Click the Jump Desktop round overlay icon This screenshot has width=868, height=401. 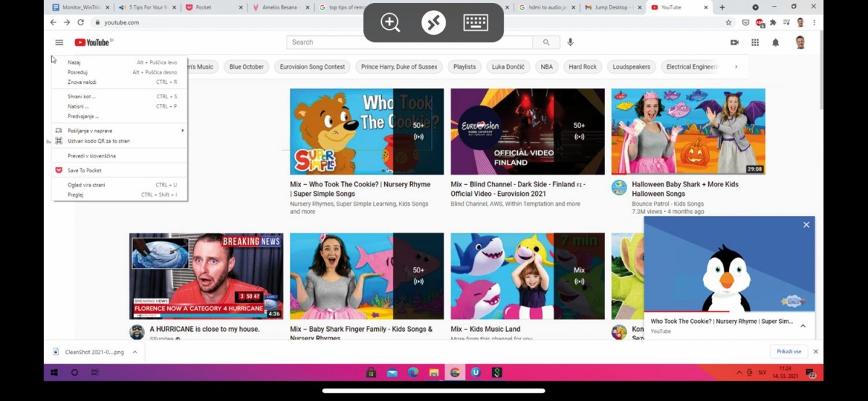tap(433, 22)
